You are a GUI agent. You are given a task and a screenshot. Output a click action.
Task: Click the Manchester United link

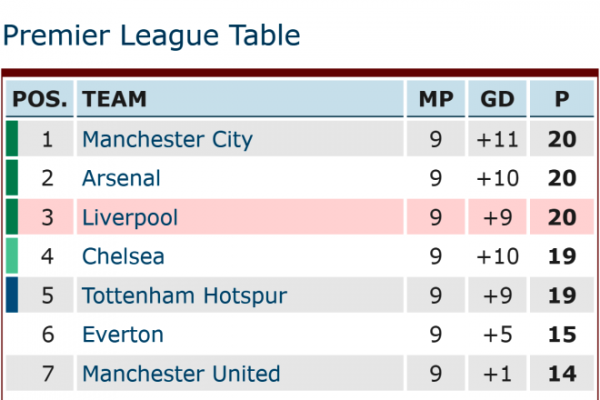181,374
